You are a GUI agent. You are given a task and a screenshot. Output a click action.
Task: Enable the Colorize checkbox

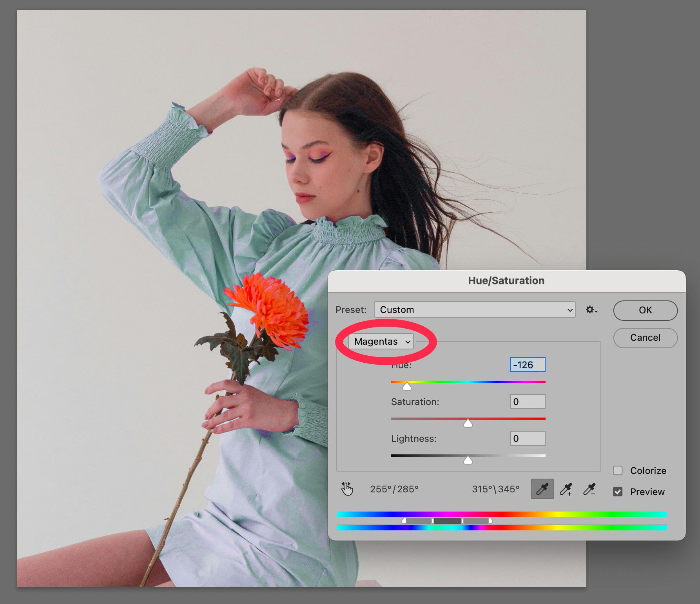coord(618,470)
